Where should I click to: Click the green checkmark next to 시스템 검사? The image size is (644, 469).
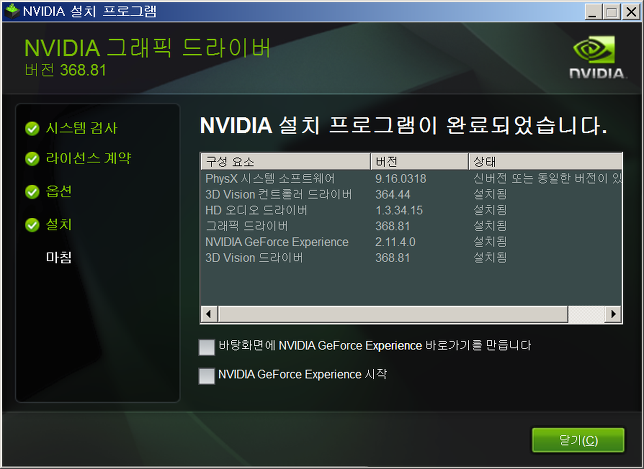tap(32, 129)
